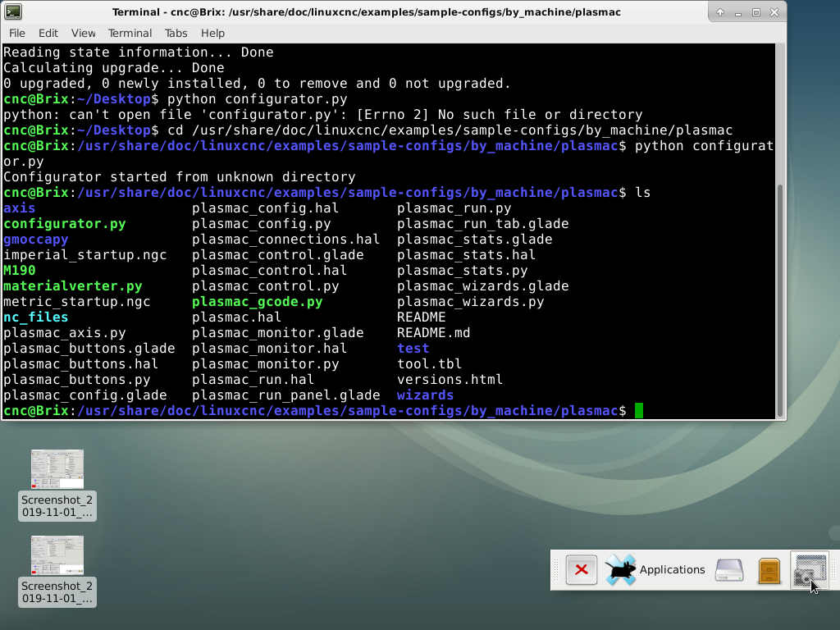This screenshot has width=840, height=630.
Task: Click the 'axis' directory name
Action: coord(20,208)
